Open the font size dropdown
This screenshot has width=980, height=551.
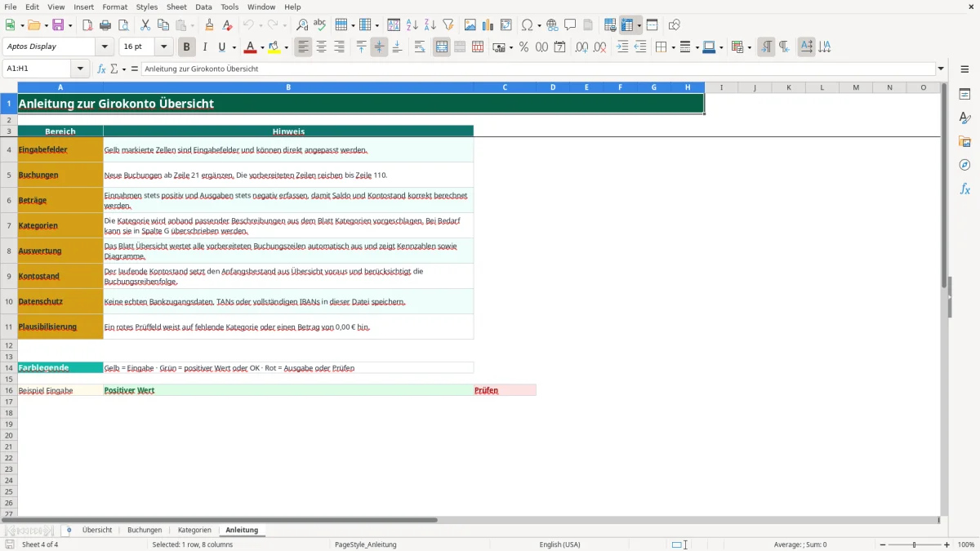(163, 47)
